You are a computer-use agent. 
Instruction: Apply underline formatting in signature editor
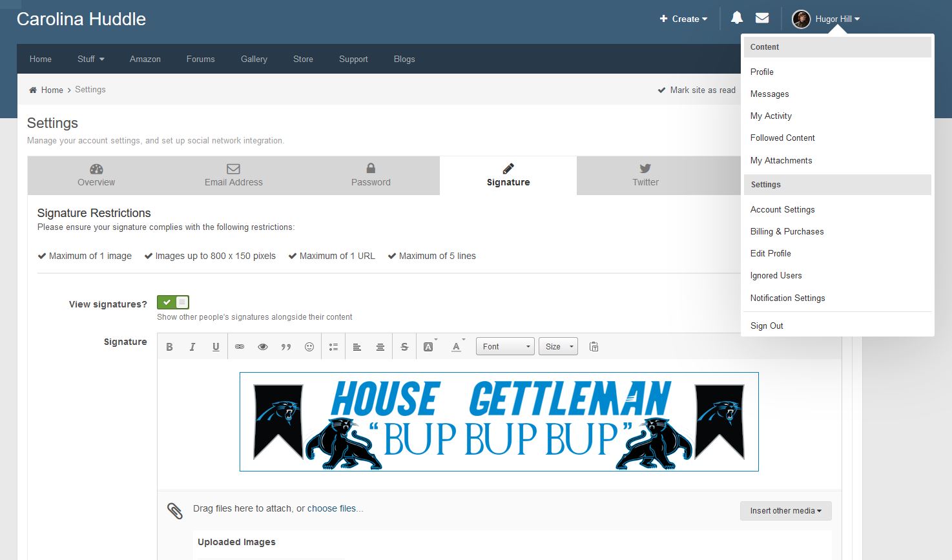point(216,347)
